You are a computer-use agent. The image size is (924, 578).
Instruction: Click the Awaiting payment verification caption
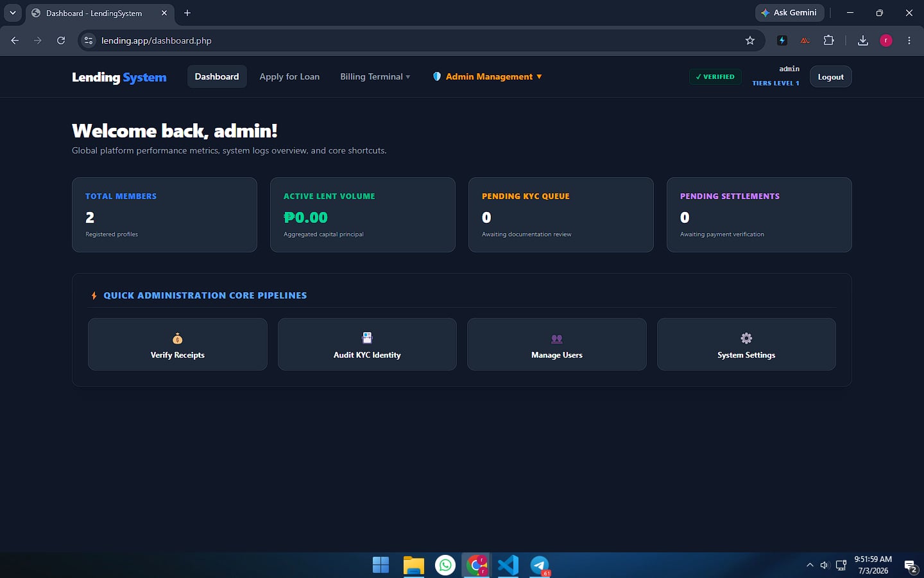722,234
